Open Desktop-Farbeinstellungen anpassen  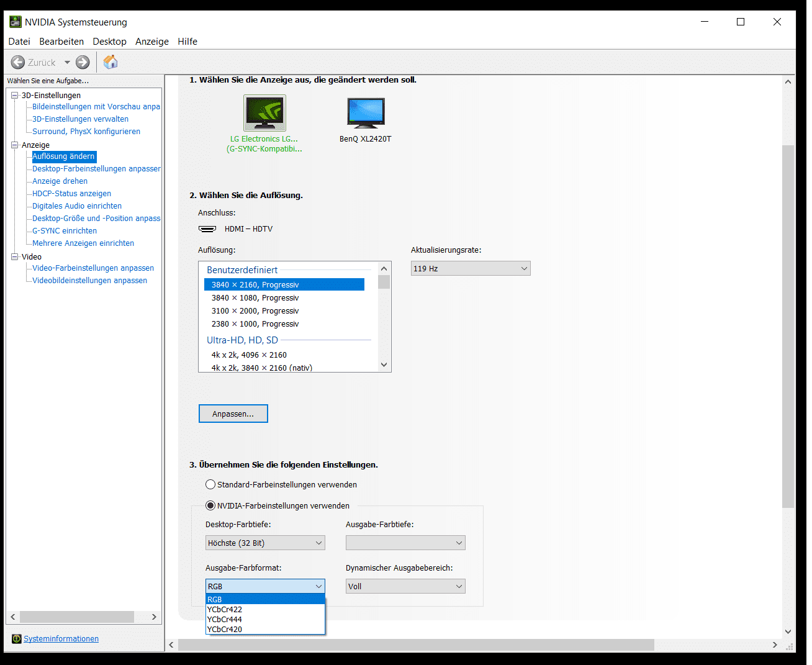96,169
